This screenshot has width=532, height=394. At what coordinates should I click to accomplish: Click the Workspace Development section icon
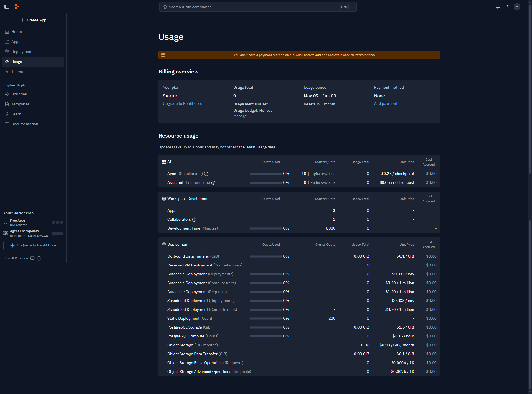click(164, 199)
